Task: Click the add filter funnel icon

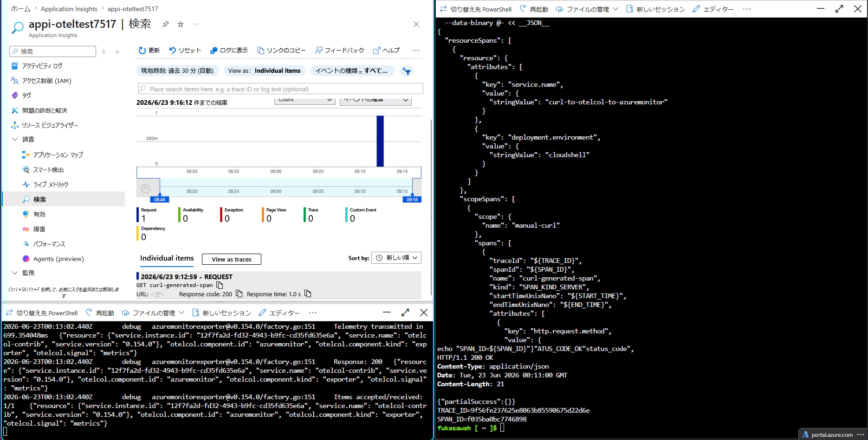Action: pyautogui.click(x=407, y=71)
